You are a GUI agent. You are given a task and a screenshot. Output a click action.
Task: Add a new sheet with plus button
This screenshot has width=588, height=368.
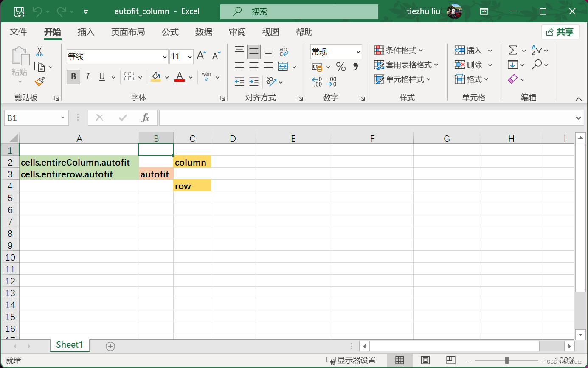click(x=110, y=346)
